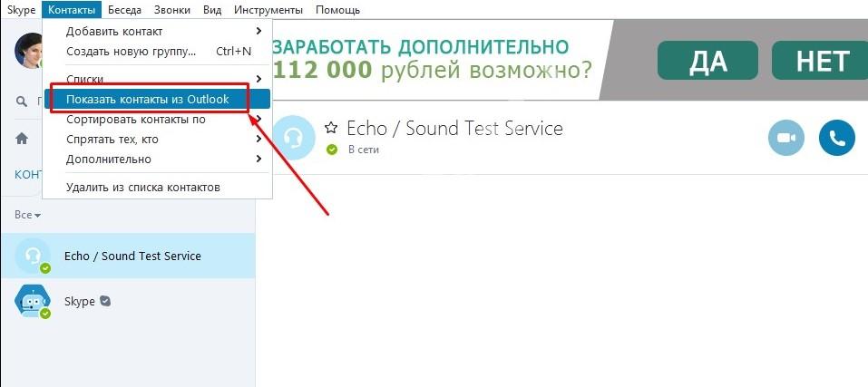Expand the Дополнительно submenu
This screenshot has width=868, height=387.
point(157,159)
